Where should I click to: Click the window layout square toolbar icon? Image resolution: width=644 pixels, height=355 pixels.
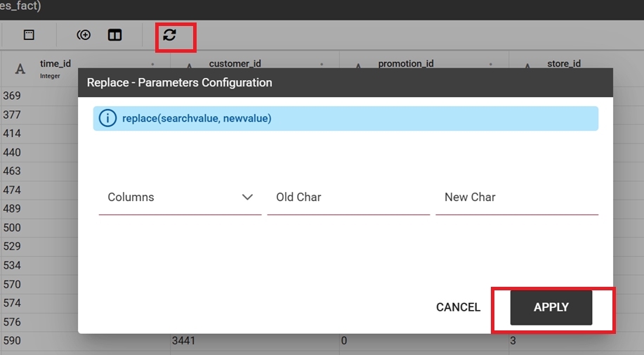pos(29,35)
